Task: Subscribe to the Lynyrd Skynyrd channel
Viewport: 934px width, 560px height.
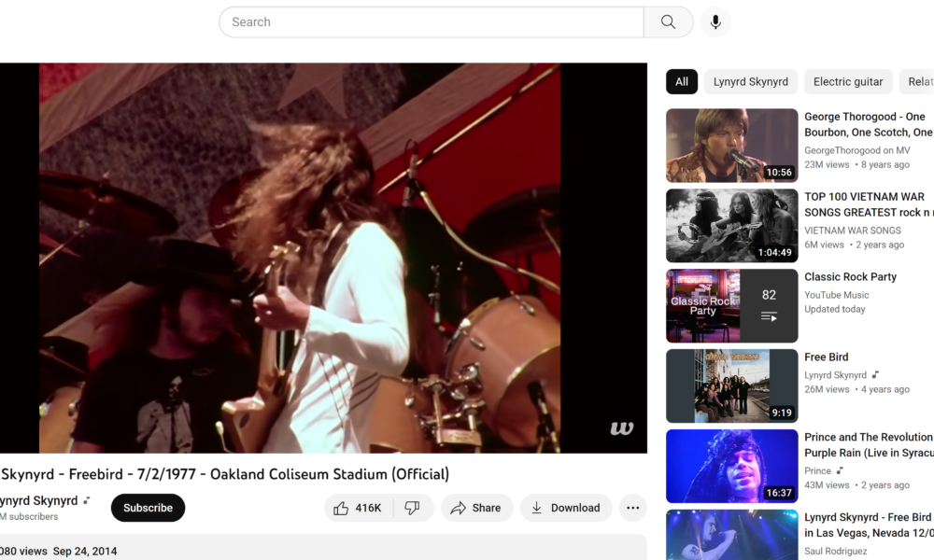Action: point(148,508)
